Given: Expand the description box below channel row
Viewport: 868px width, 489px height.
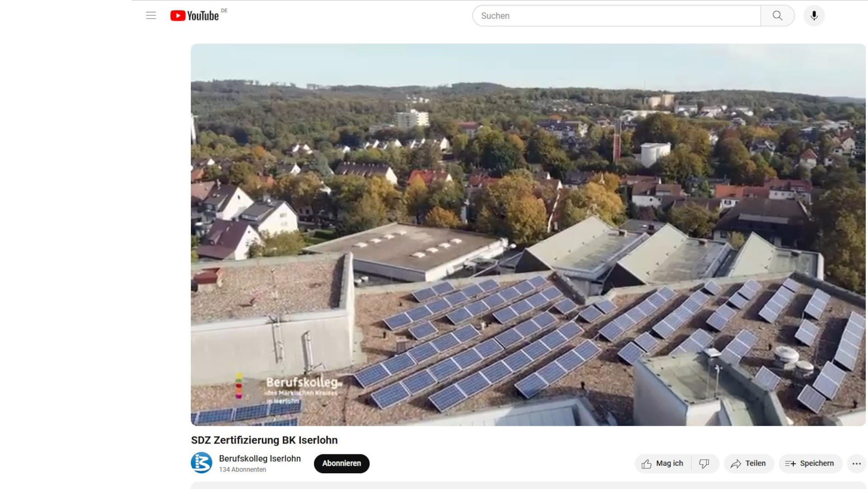Looking at the screenshot, I should [x=528, y=485].
